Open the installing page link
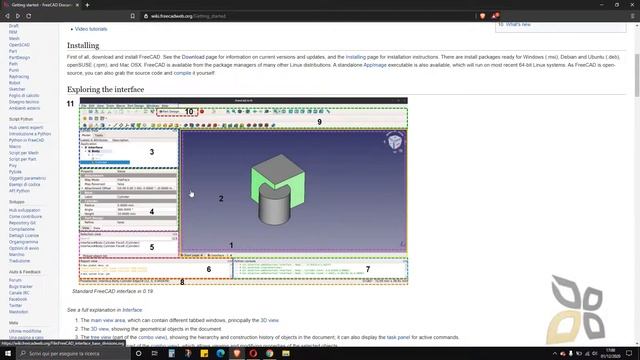Screen dimensions: 640x360 pos(356,57)
